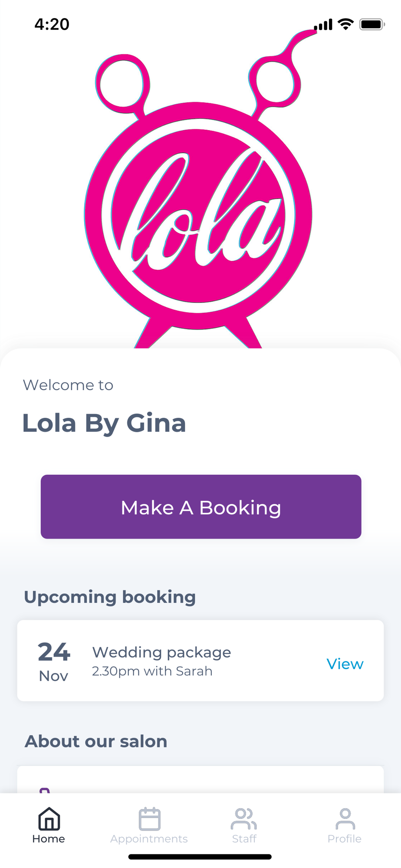Image resolution: width=401 pixels, height=868 pixels.
Task: Click the View link for the booking
Action: tap(345, 664)
